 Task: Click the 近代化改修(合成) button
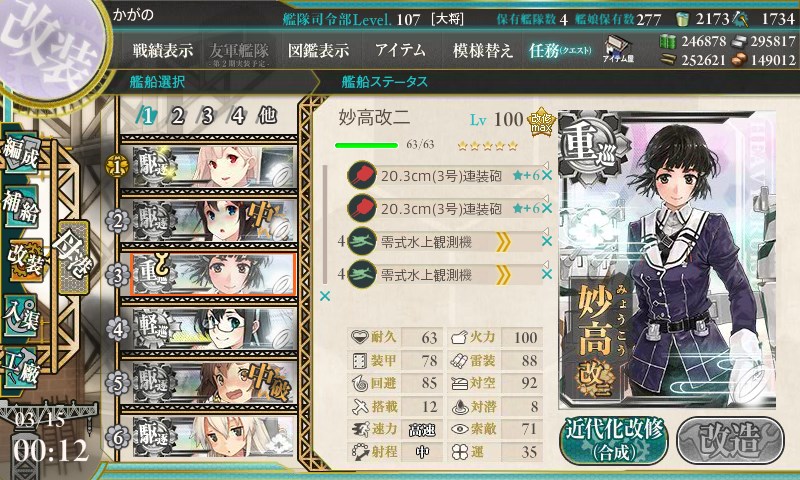click(x=613, y=440)
